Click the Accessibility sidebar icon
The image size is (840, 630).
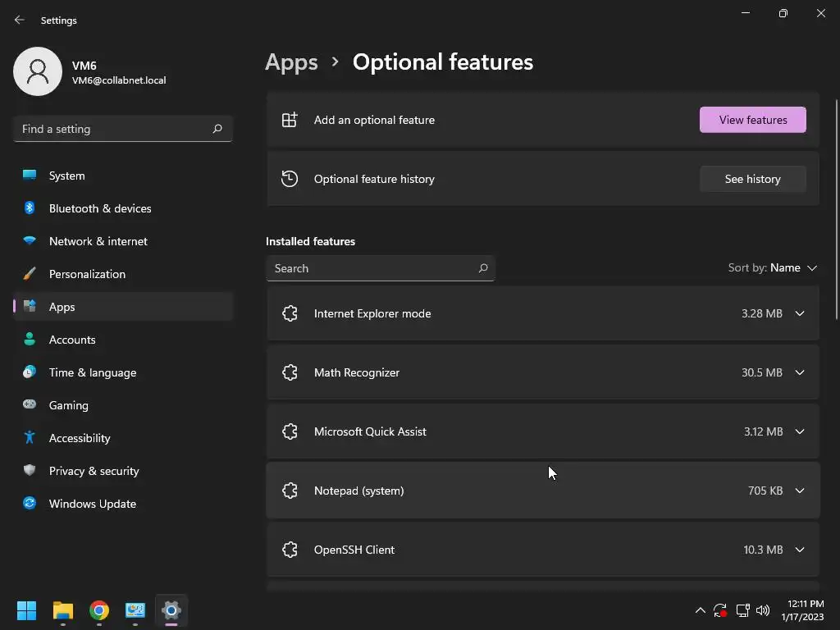[x=30, y=438]
